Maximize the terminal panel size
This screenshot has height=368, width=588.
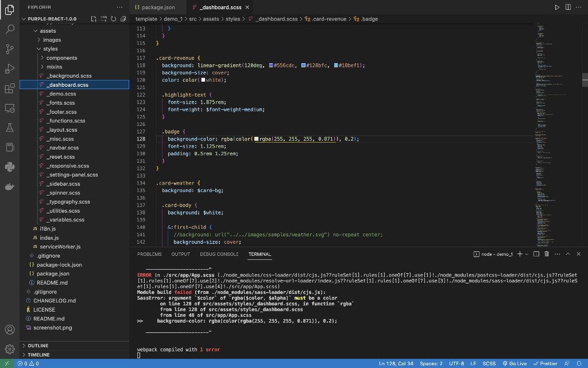click(x=568, y=254)
